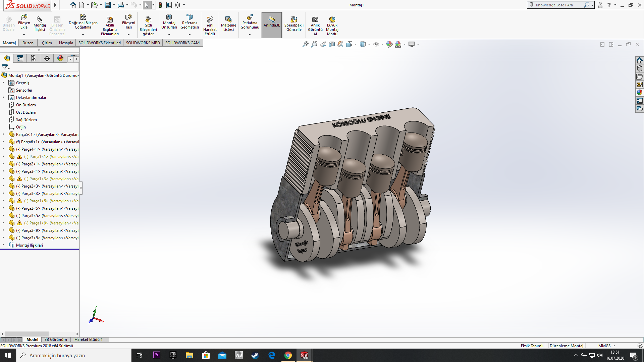The width and height of the screenshot is (644, 362).
Task: Click the Windows taskbar search box
Action: [74, 355]
